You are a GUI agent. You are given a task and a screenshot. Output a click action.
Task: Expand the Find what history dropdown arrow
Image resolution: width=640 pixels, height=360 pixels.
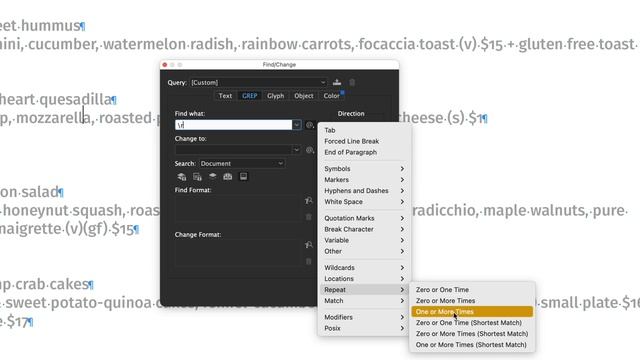[x=297, y=125]
